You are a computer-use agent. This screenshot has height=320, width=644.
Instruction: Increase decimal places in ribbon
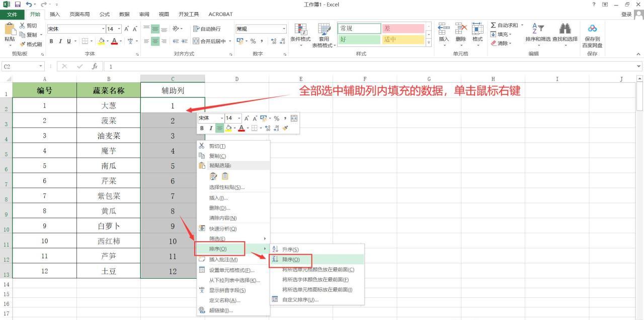click(273, 41)
